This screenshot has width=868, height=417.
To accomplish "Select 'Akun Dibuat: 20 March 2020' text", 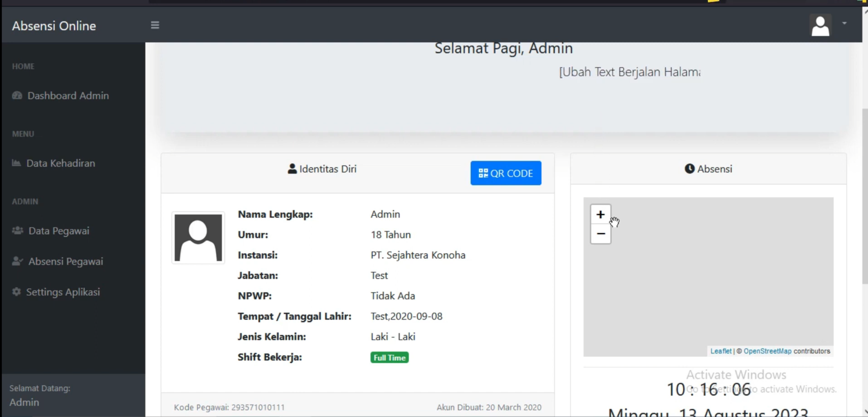I will coord(489,407).
